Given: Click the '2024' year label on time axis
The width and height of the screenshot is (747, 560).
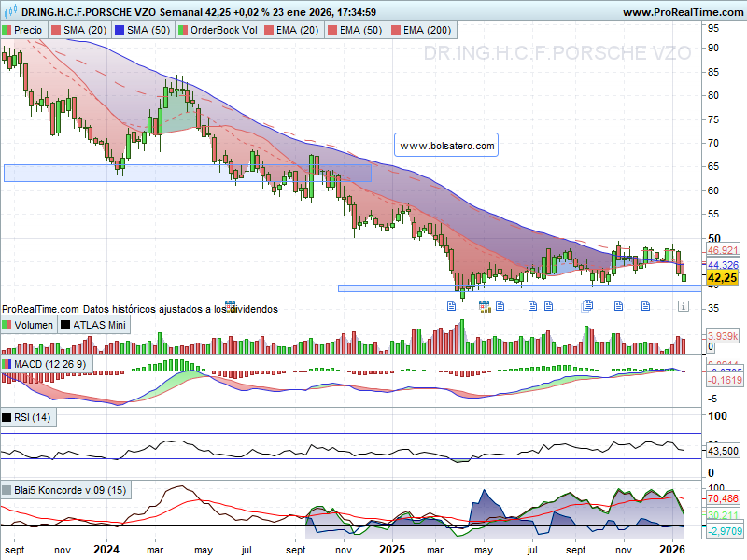Looking at the screenshot, I should pos(106,550).
